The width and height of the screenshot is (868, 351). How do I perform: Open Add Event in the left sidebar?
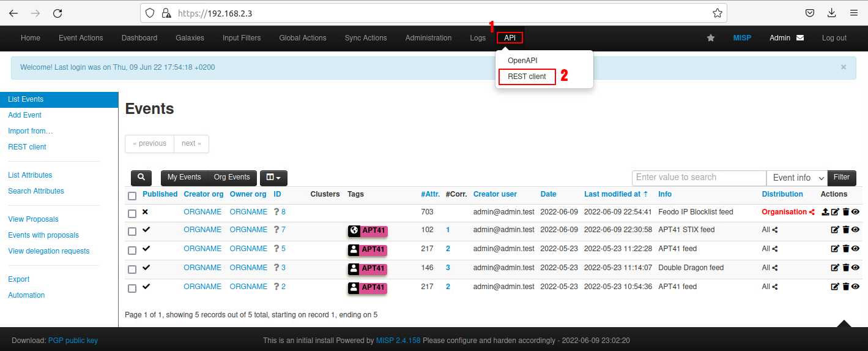pos(25,115)
